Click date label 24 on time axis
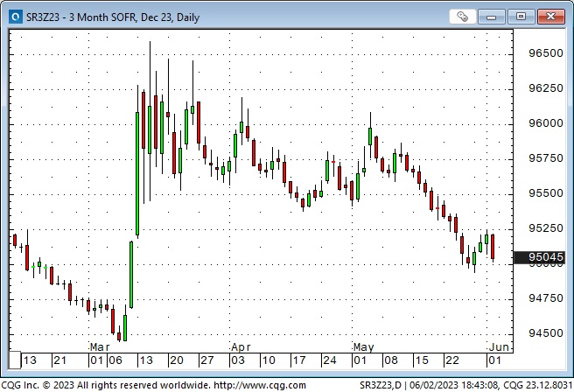This screenshot has height=392, width=574. 330,360
